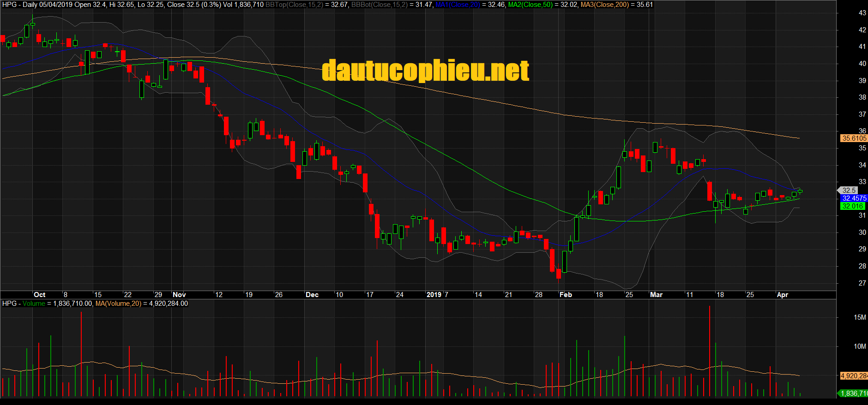Click the Feb label on date axis
This screenshot has width=868, height=405.
(x=566, y=295)
